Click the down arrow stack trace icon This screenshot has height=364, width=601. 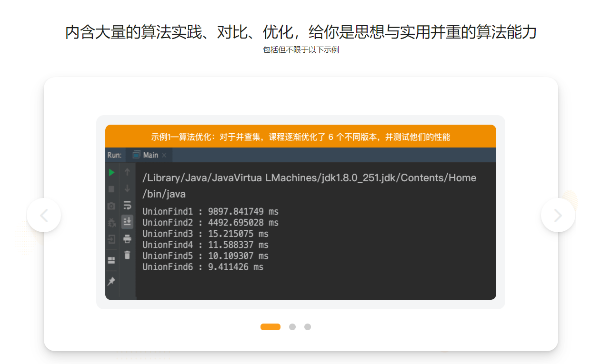(127, 189)
